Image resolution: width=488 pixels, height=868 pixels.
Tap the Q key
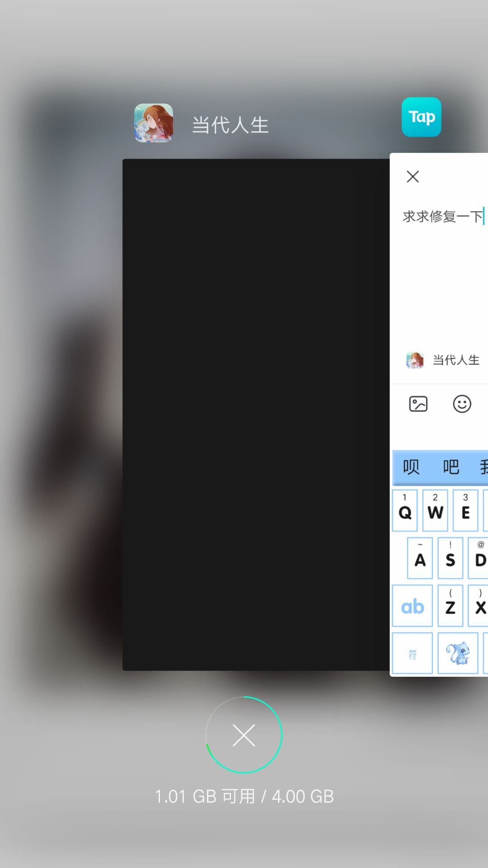click(405, 510)
